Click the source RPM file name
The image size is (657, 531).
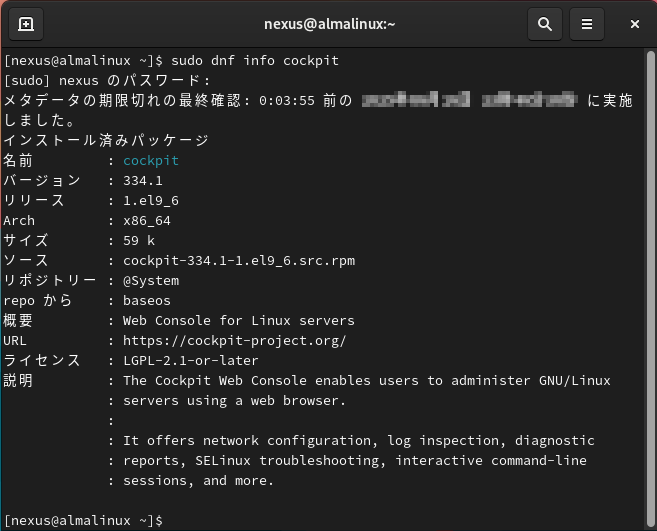click(x=238, y=261)
